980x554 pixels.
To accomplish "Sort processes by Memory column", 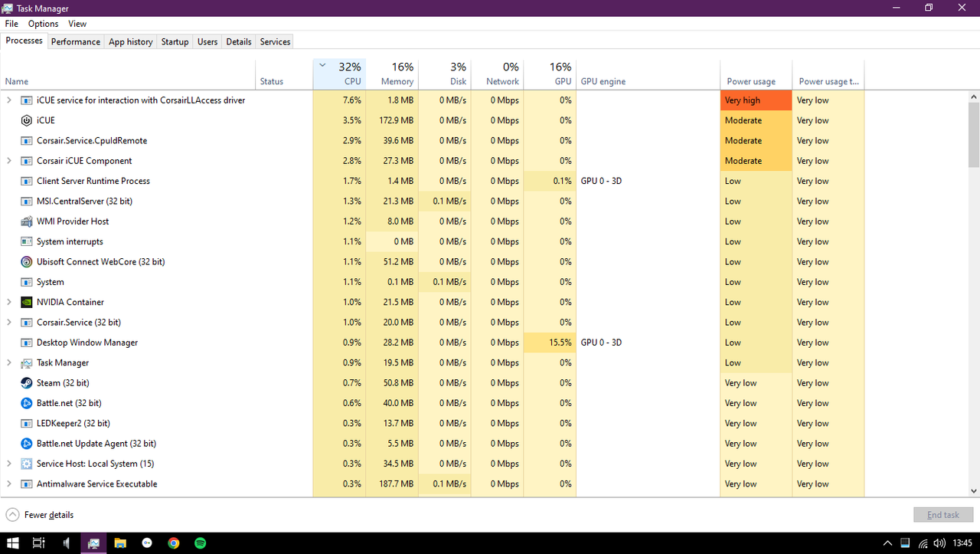I will pyautogui.click(x=392, y=74).
